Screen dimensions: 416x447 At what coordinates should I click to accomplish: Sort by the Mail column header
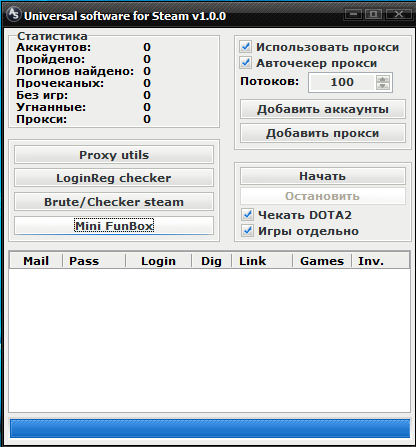point(36,261)
